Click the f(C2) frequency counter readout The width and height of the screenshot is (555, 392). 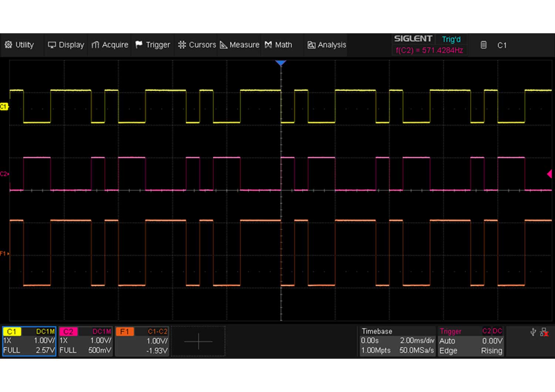pyautogui.click(x=429, y=50)
